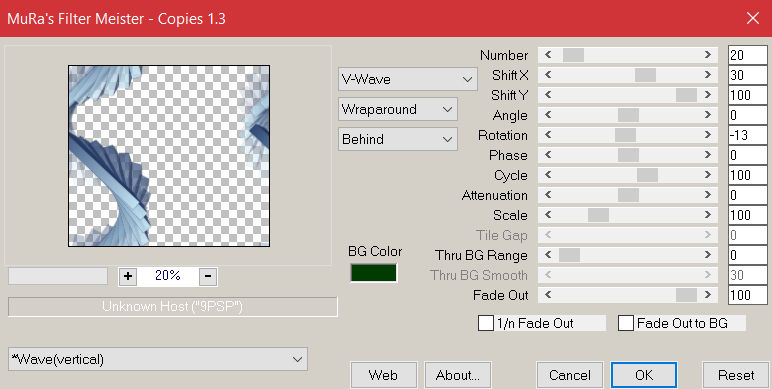The width and height of the screenshot is (772, 389).
Task: Open the Behind order dropdown
Action: click(x=398, y=139)
